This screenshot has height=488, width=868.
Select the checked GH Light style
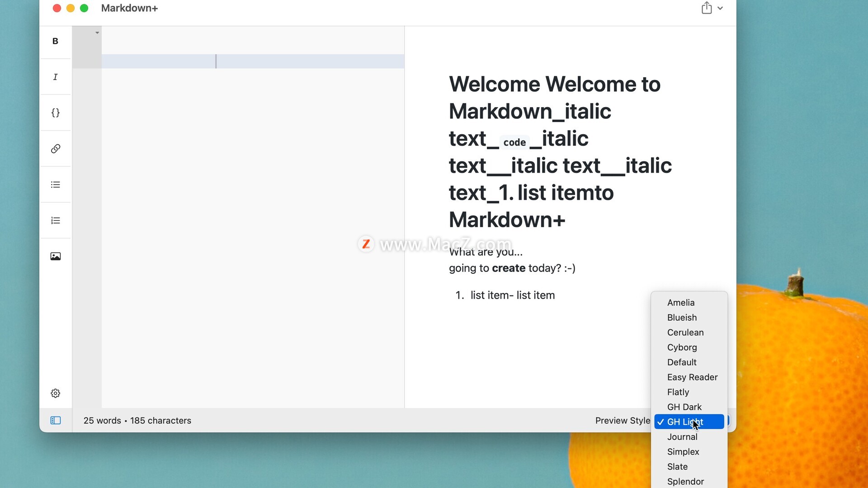point(689,422)
